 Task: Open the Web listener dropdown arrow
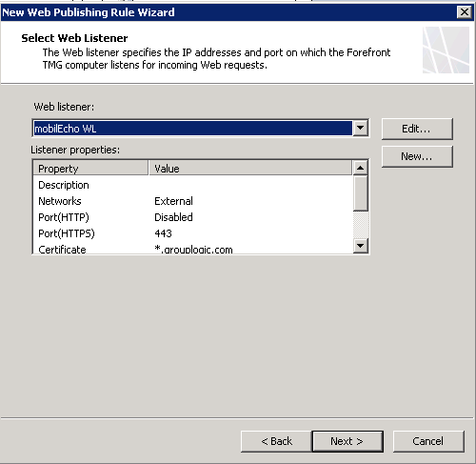tap(360, 128)
